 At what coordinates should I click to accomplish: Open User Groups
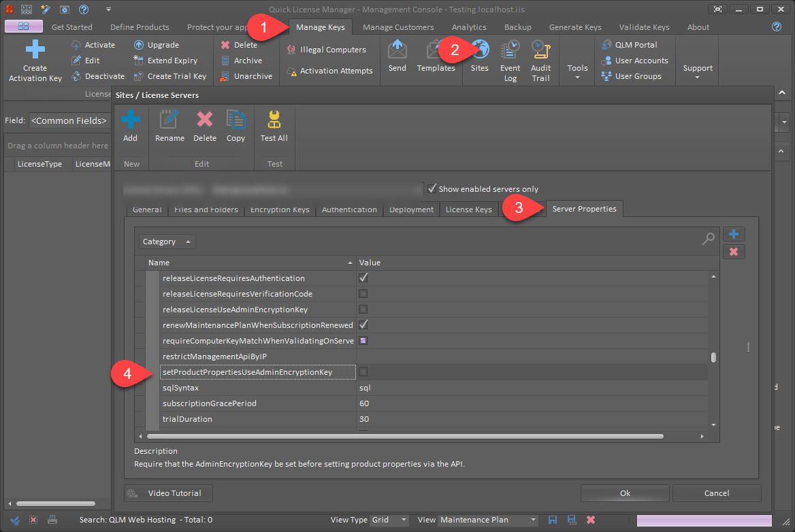[631, 76]
